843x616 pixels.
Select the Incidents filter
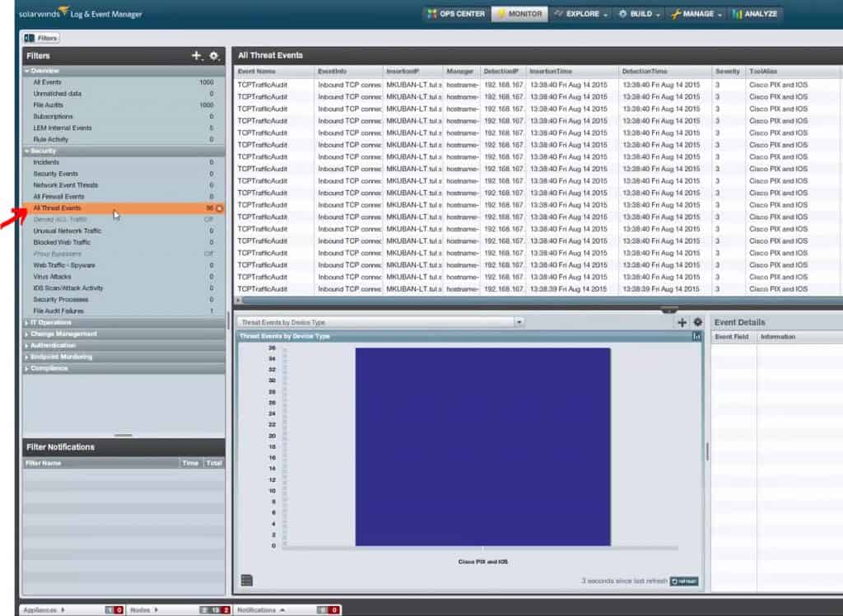[123, 162]
